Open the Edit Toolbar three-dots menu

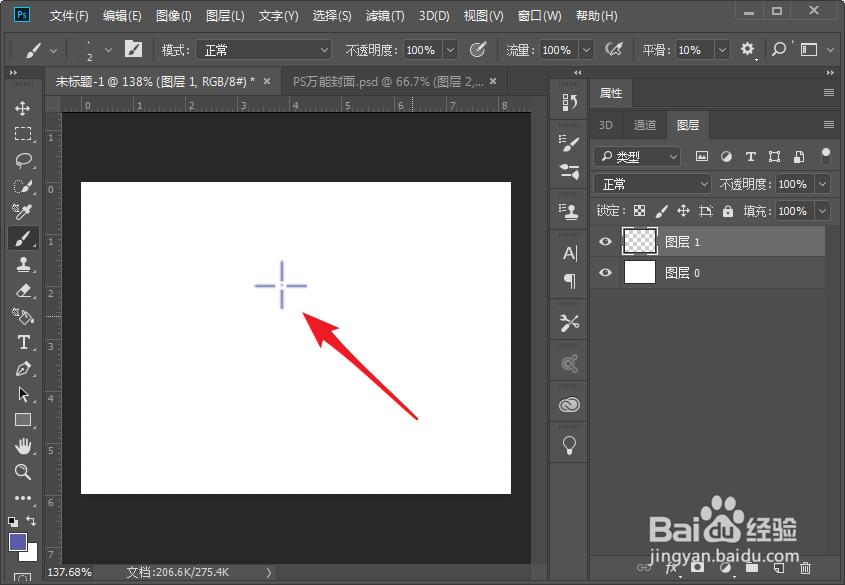click(23, 498)
